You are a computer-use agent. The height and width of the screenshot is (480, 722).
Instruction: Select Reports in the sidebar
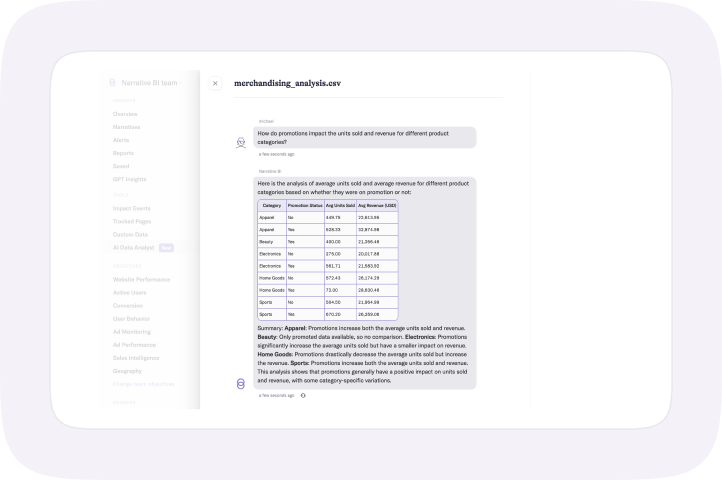click(123, 153)
